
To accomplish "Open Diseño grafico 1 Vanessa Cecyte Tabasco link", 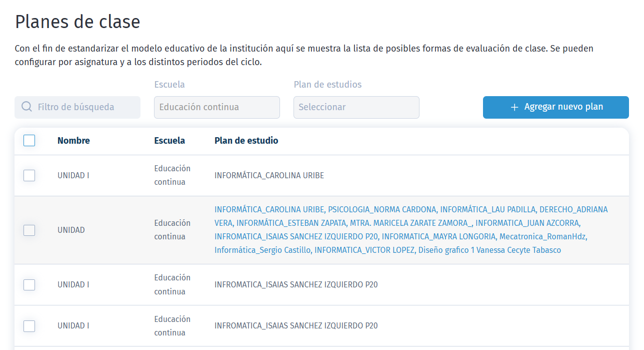I will (490, 250).
